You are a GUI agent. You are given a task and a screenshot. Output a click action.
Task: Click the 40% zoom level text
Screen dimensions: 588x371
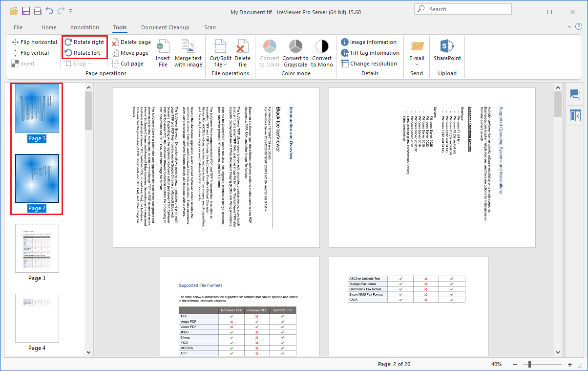pyautogui.click(x=496, y=364)
